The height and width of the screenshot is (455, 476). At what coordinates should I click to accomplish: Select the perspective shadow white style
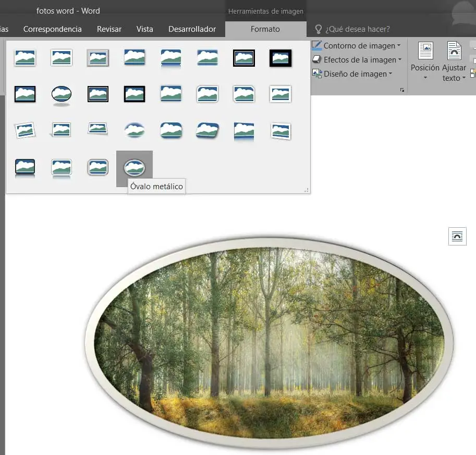coord(62,130)
